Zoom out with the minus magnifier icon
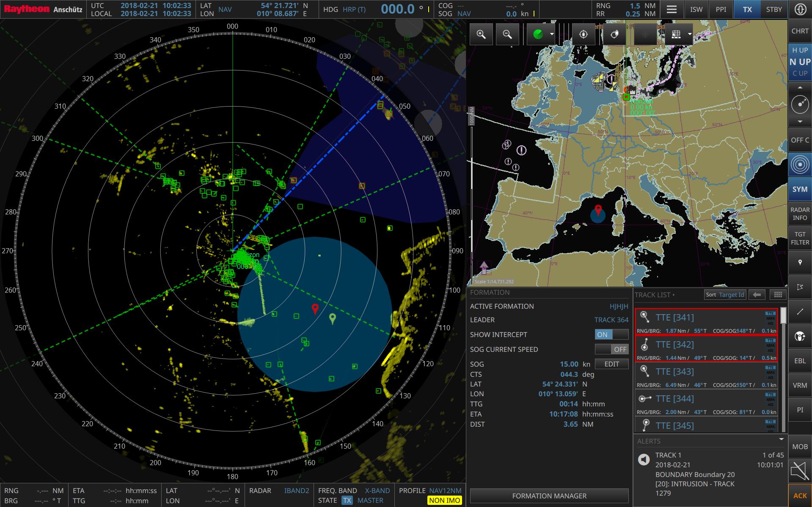Viewport: 812px width, 507px height. click(x=508, y=34)
